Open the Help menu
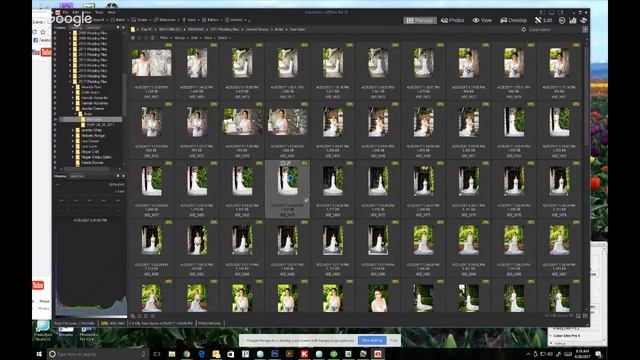Image resolution: width=640 pixels, height=360 pixels. 111,12
